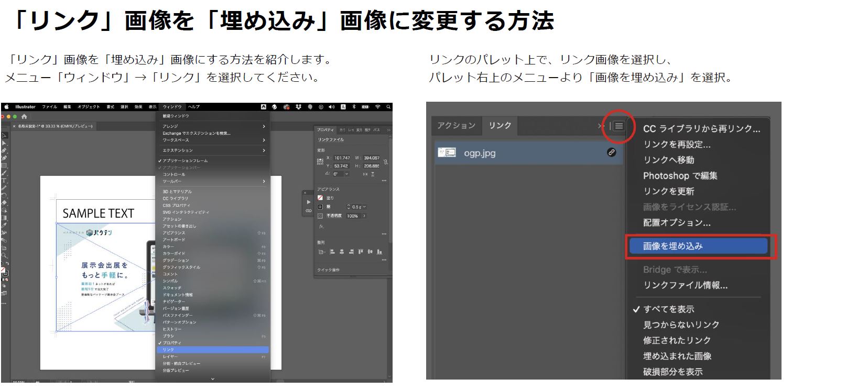Select the Pen tool in Illustrator toolbar

tap(4, 150)
